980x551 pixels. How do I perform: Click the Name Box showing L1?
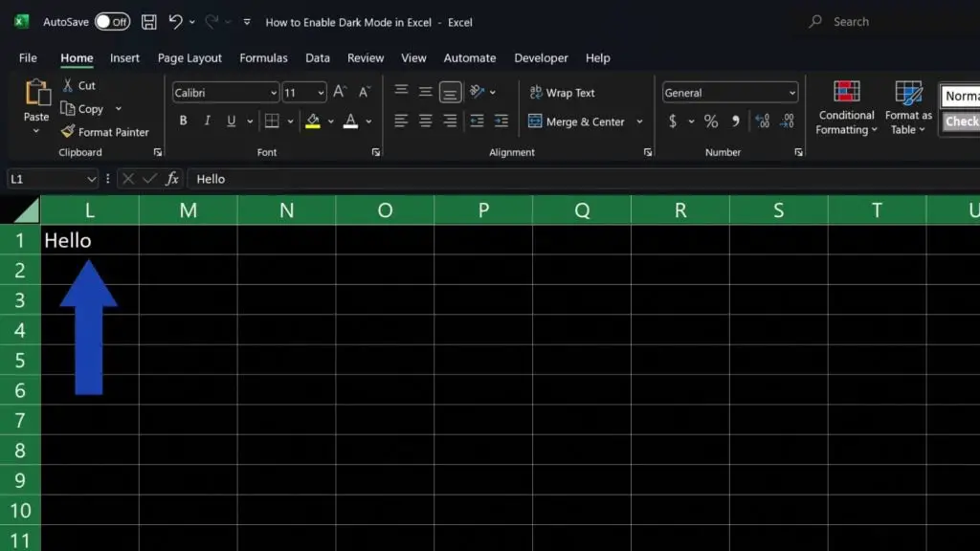tap(53, 179)
